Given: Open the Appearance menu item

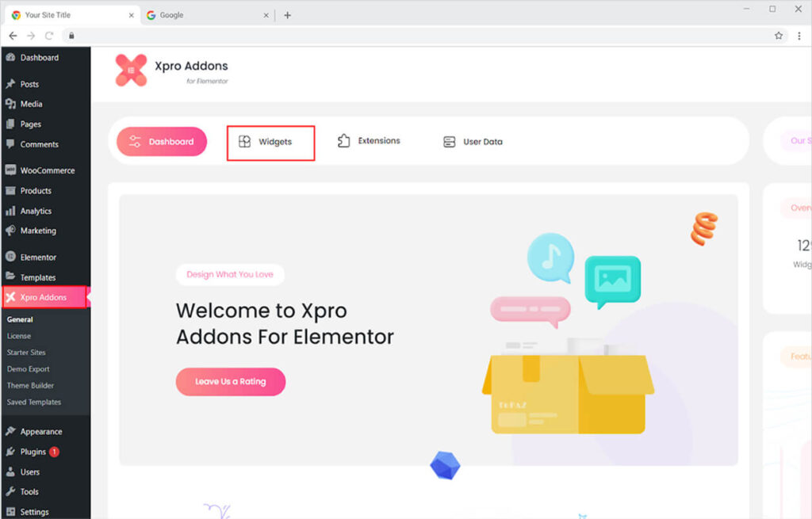Looking at the screenshot, I should pyautogui.click(x=41, y=432).
